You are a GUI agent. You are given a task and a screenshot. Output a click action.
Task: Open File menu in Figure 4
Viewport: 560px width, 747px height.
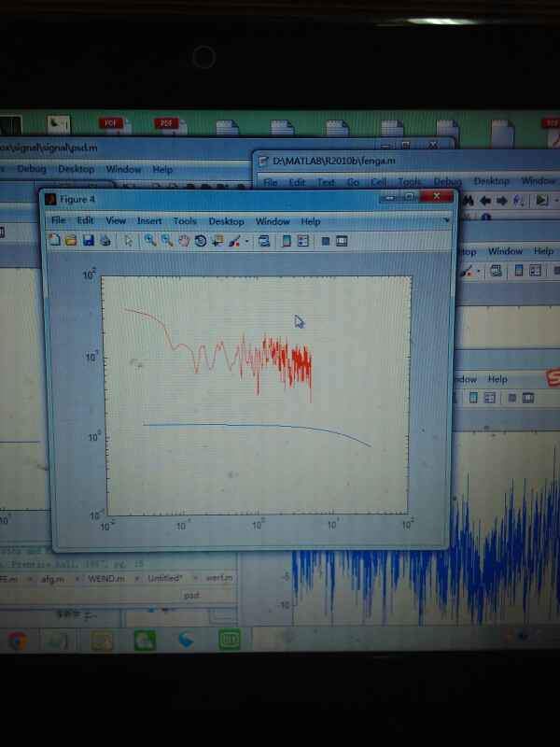[x=59, y=220]
